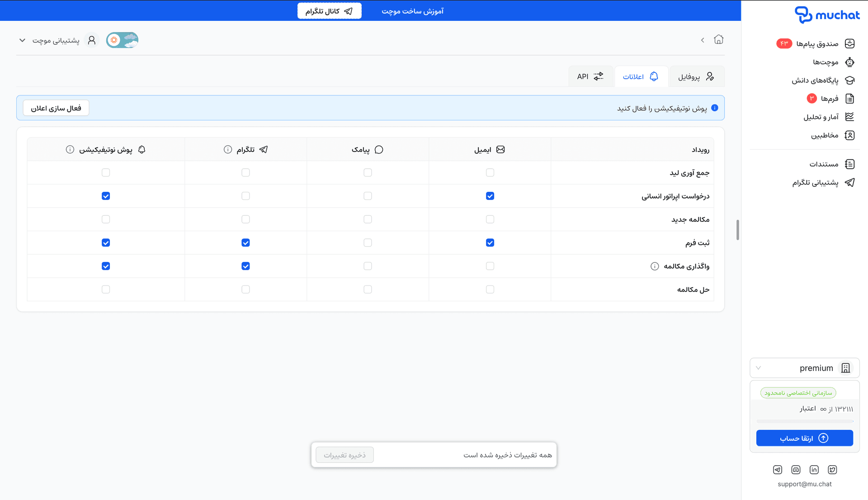Open the premium organization selector
The width and height of the screenshot is (868, 500).
click(804, 368)
